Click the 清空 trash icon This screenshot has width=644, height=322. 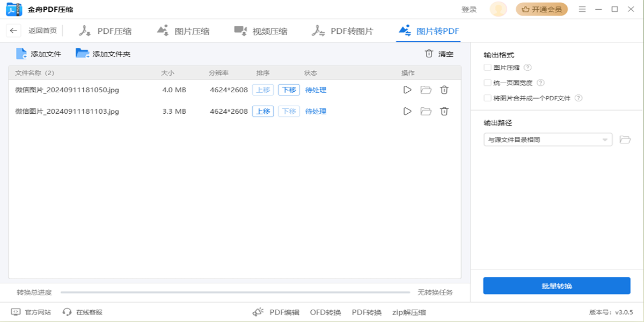(x=429, y=54)
